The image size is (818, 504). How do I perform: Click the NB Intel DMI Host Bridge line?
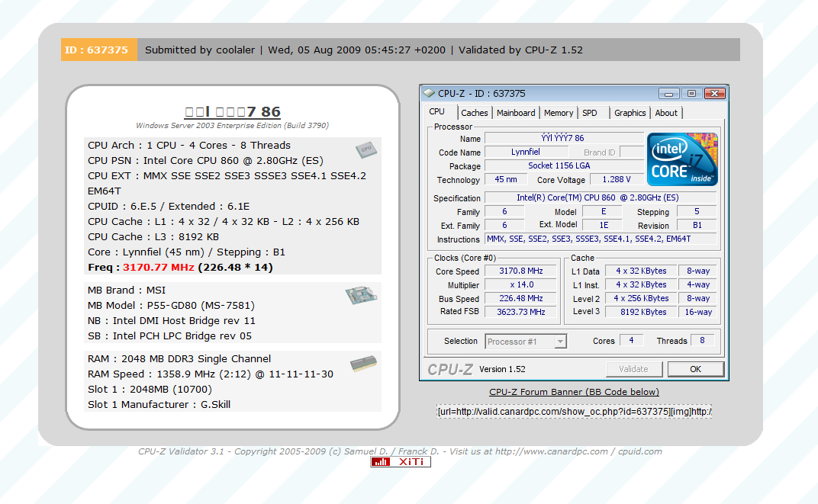pos(172,320)
